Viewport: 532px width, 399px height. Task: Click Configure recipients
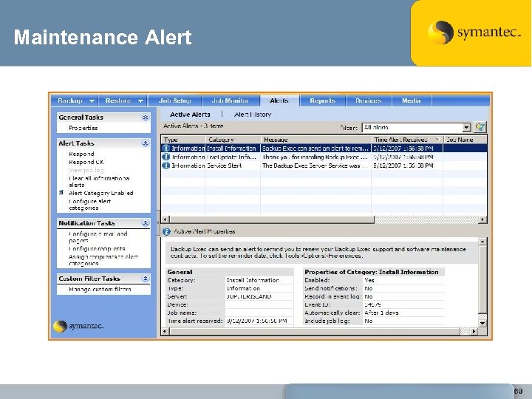coord(97,249)
